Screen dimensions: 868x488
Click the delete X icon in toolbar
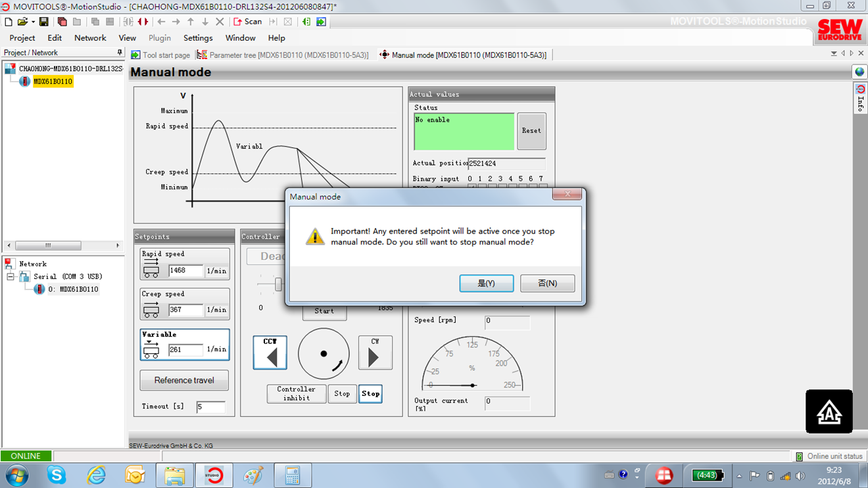click(220, 22)
